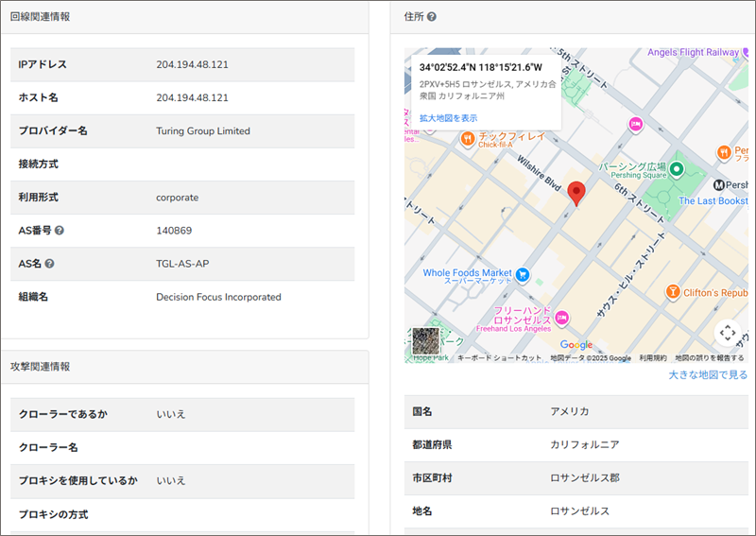The width and height of the screenshot is (756, 536).
Task: Click キーボード ショートカット on map footer
Action: [x=499, y=358]
